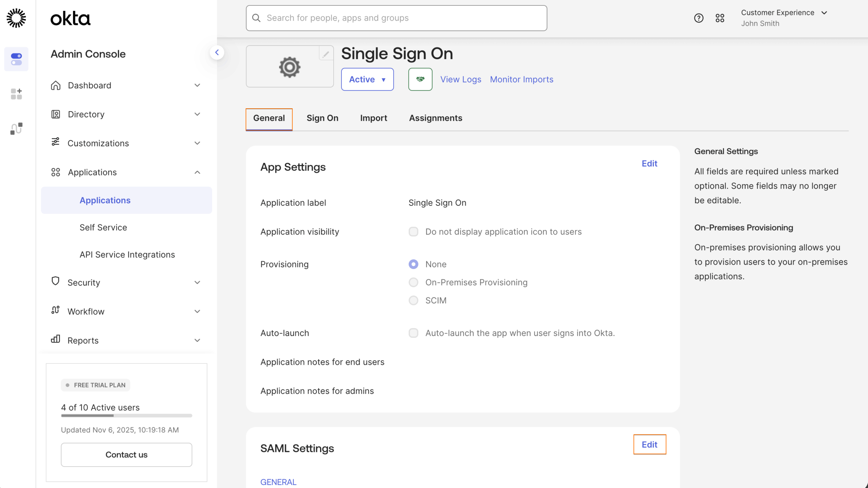The width and height of the screenshot is (868, 488).
Task: Click the app switcher four-dots icon
Action: [x=720, y=18]
